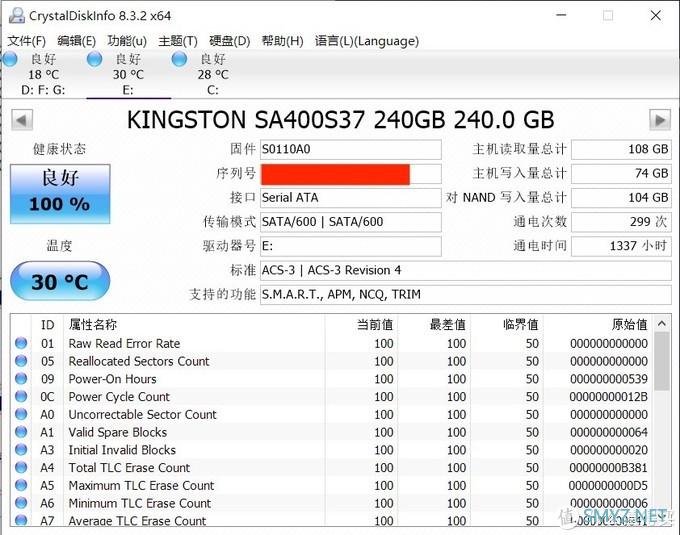680x535 pixels.
Task: Click status orb for Minimum TLC Erase Count
Action: 21,503
